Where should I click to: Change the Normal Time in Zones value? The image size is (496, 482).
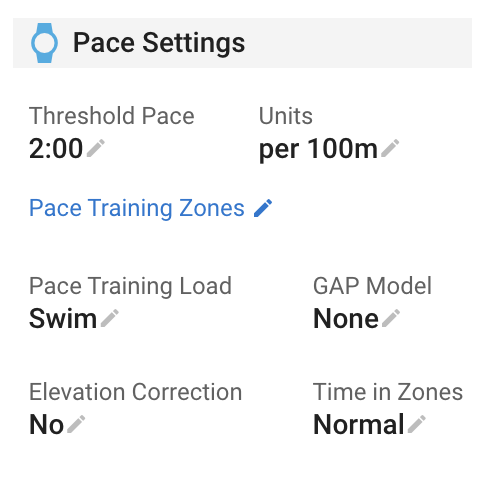click(359, 424)
